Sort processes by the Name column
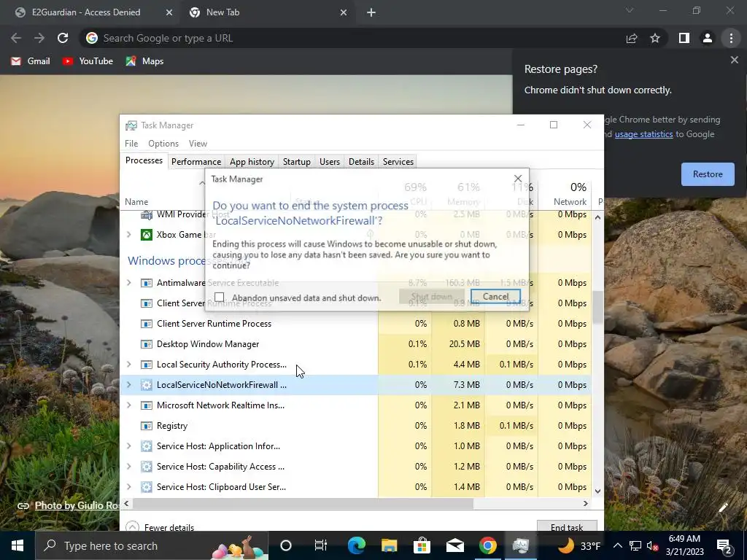 (136, 202)
